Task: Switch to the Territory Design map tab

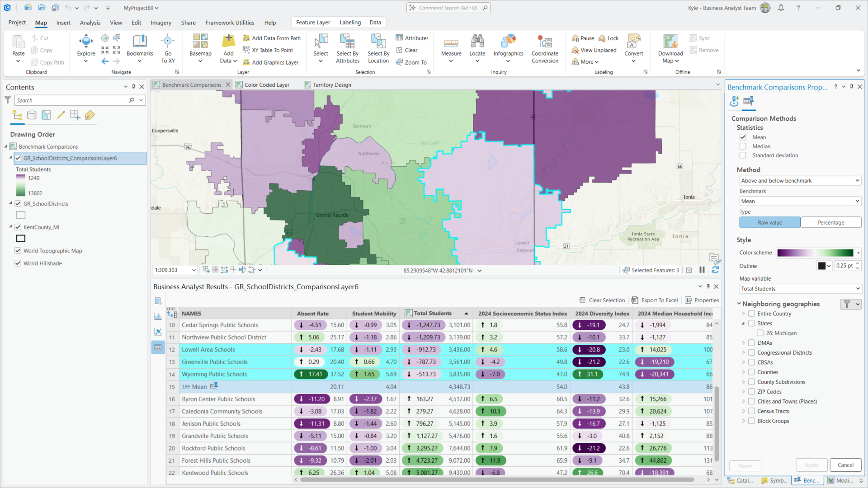Action: pyautogui.click(x=331, y=85)
